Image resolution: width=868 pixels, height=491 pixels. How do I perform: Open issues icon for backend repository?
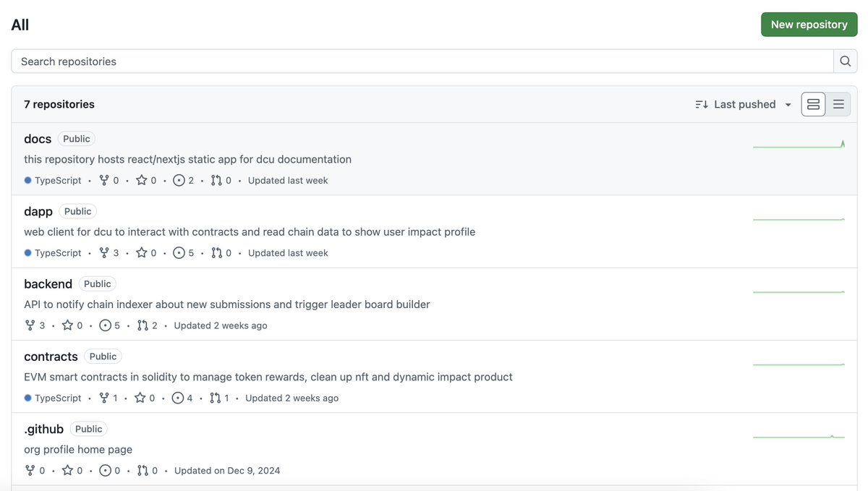(x=106, y=325)
